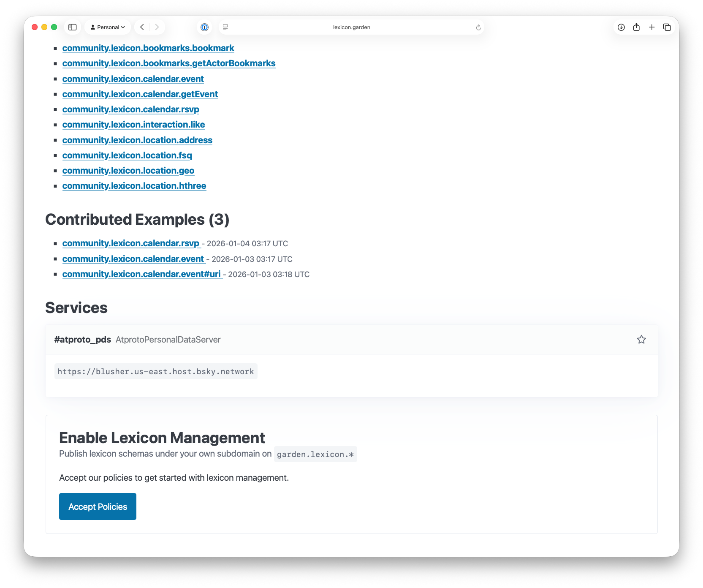Open the calendar.rsvp example from 2026-01-04
703x588 pixels.
point(131,243)
